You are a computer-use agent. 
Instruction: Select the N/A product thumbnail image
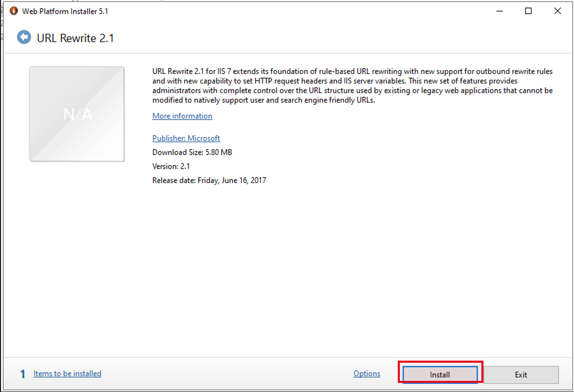tap(77, 114)
